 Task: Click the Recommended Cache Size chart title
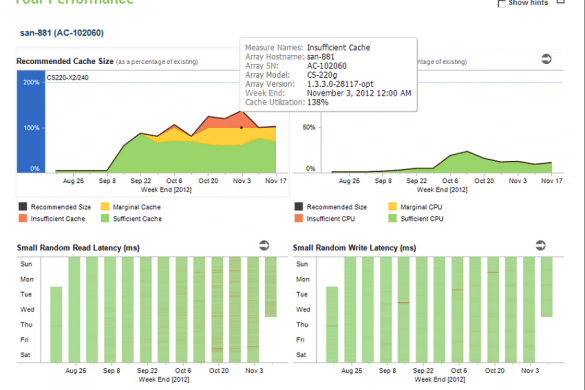click(x=65, y=61)
